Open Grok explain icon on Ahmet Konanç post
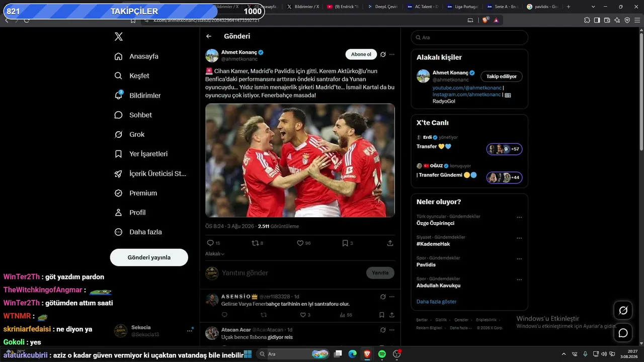The width and height of the screenshot is (644, 362). pyautogui.click(x=383, y=54)
